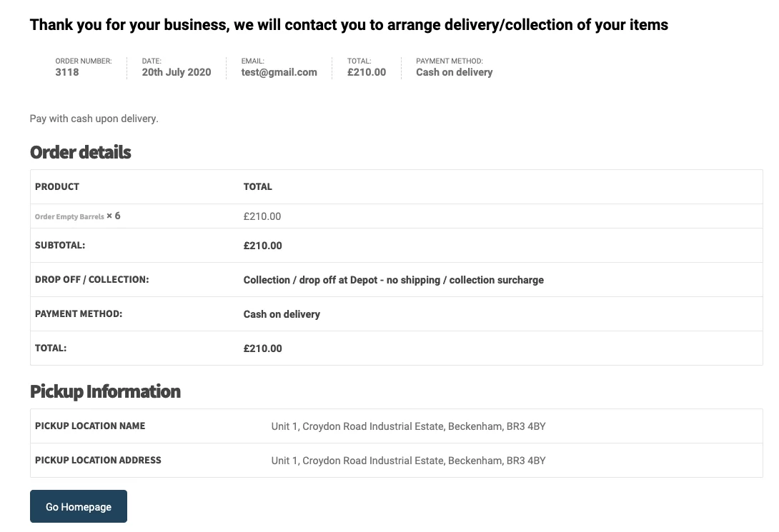Click Cash on delivery in the order table
This screenshot has height=532, width=779.
click(x=282, y=314)
